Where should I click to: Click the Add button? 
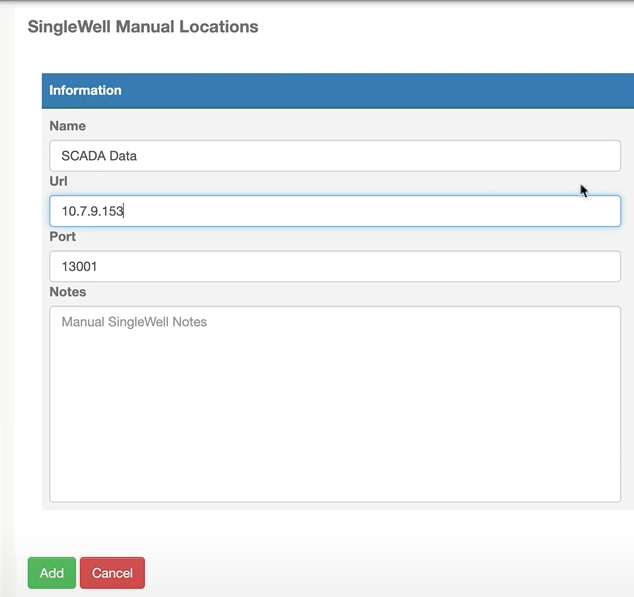click(x=52, y=573)
